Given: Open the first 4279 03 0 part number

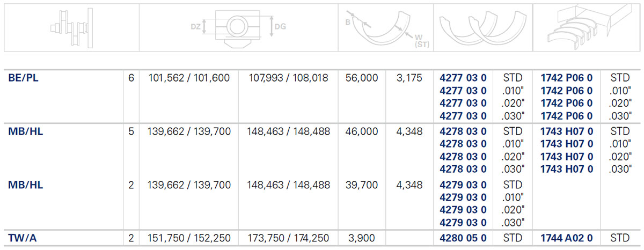Looking at the screenshot, I should pos(463,185).
